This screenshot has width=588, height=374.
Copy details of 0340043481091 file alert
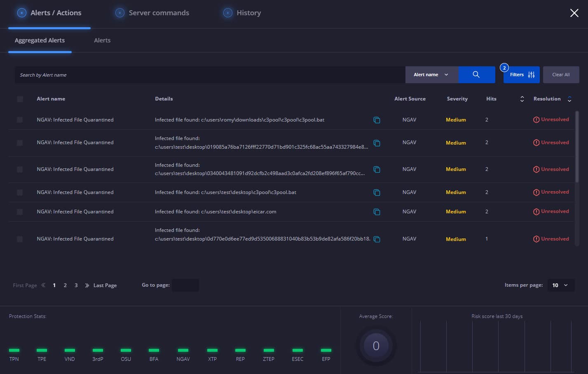click(377, 169)
